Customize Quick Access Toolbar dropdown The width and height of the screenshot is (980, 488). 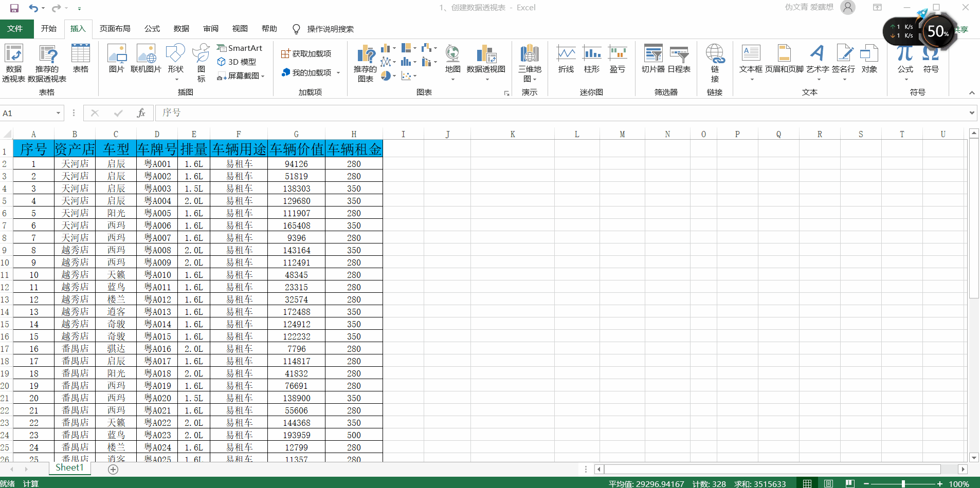coord(79,8)
